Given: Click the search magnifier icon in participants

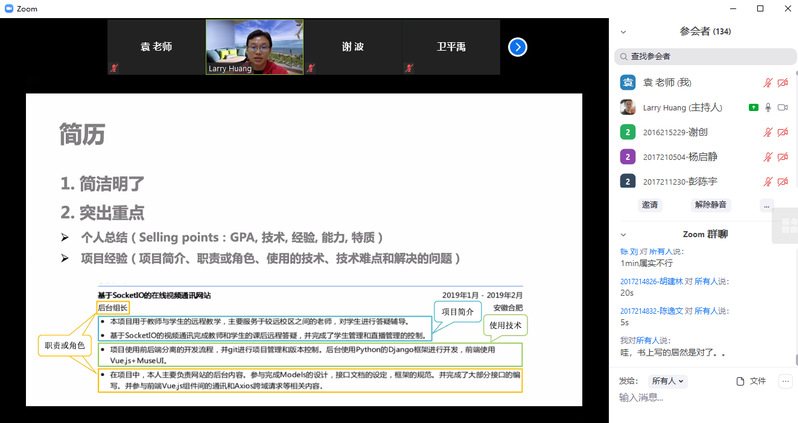Looking at the screenshot, I should point(624,56).
